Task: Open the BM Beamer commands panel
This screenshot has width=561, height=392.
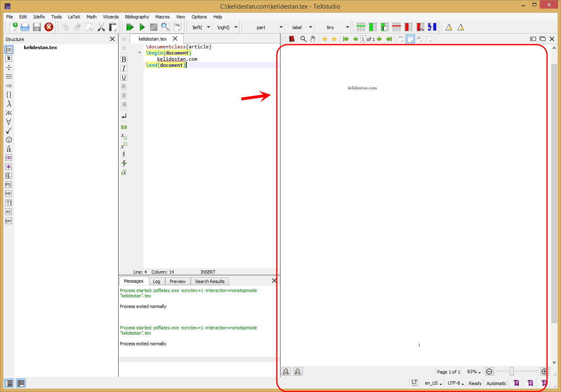Action: click(x=9, y=221)
